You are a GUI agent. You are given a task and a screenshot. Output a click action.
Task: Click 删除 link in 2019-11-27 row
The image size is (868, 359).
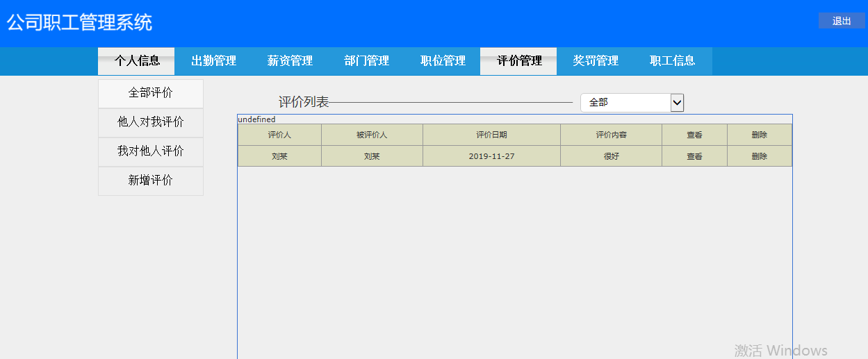759,156
